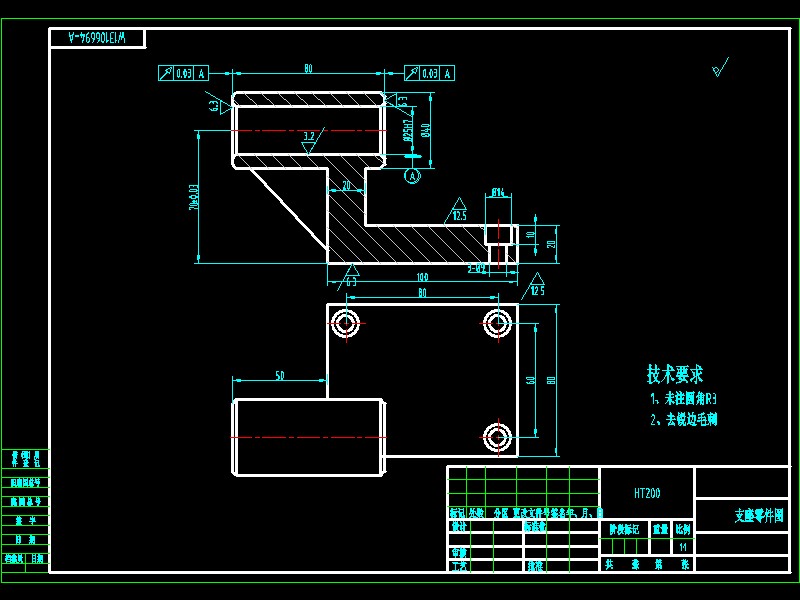
Task: Click the Ø40 outer diameter dimension
Action: [426, 130]
